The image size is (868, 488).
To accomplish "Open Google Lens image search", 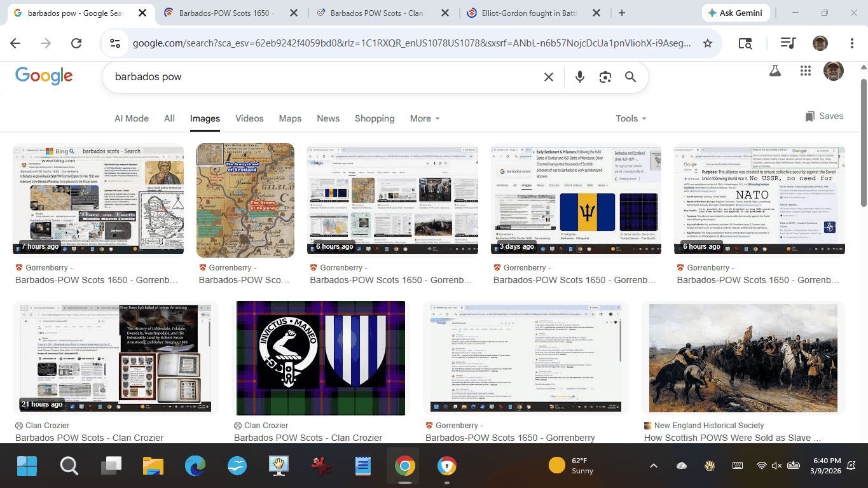I will tap(605, 77).
